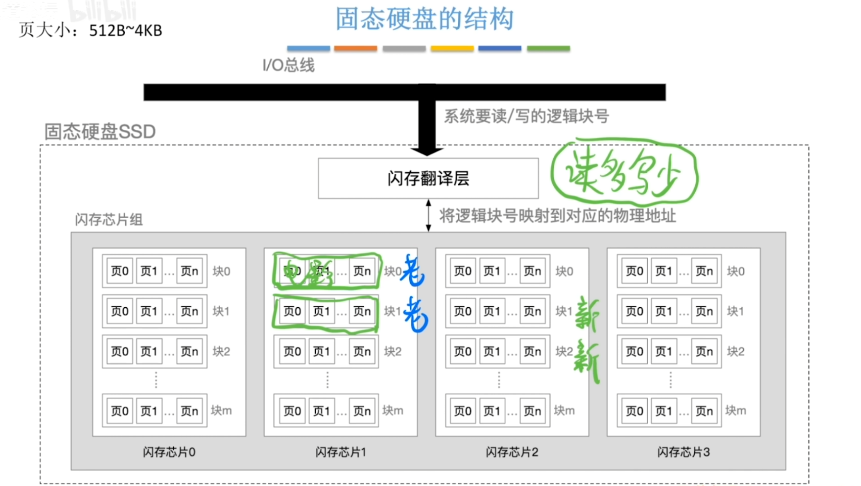Screen dimensions: 861x486
Task: Click the 固态硬盘的结构 slide title
Action: 428,19
